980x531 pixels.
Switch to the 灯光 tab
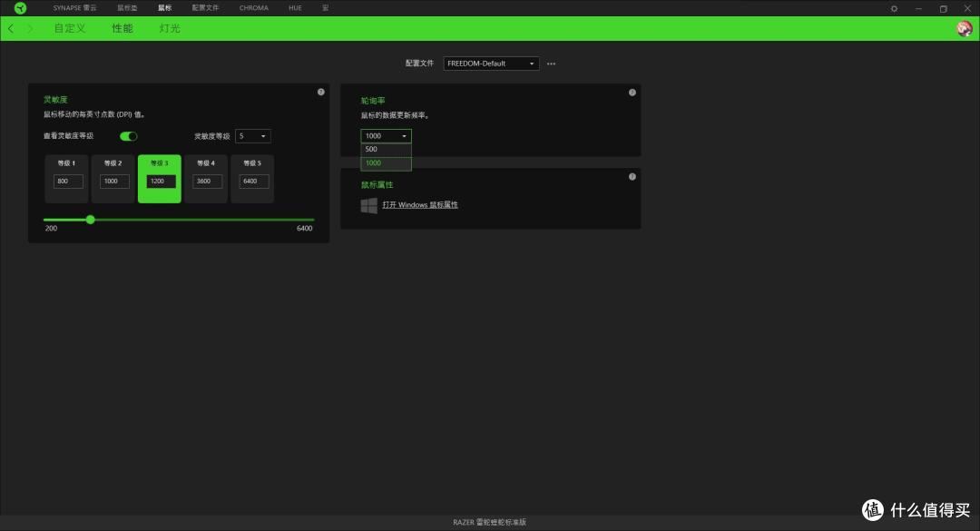170,29
